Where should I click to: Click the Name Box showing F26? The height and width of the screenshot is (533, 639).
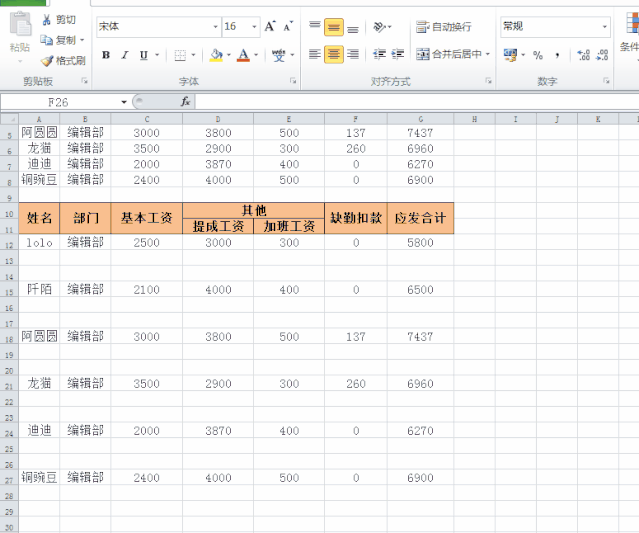pyautogui.click(x=58, y=102)
